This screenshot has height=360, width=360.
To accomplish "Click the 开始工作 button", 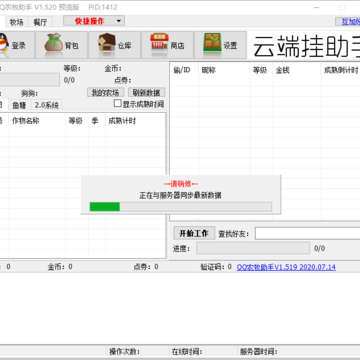I will 194,233.
